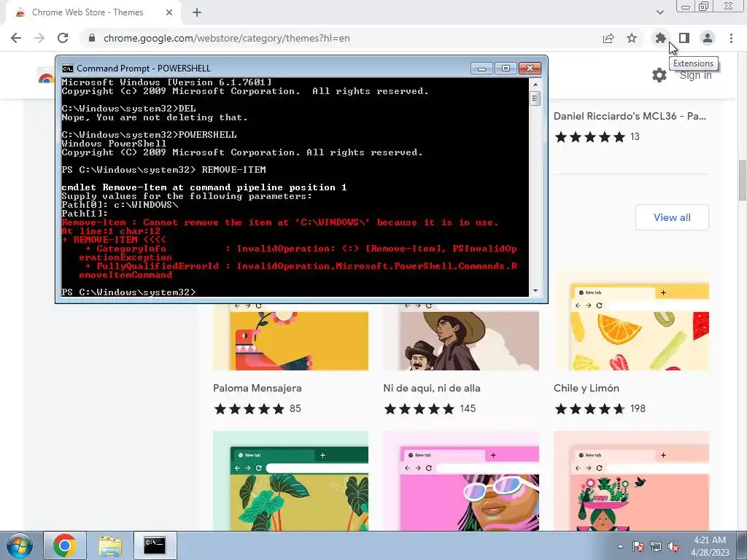The height and width of the screenshot is (560, 747).
Task: Click the network tray icon
Action: click(x=656, y=546)
